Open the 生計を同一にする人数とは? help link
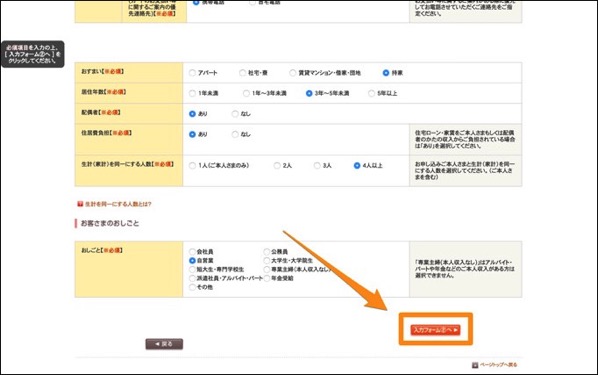The height and width of the screenshot is (375, 598). pyautogui.click(x=118, y=204)
